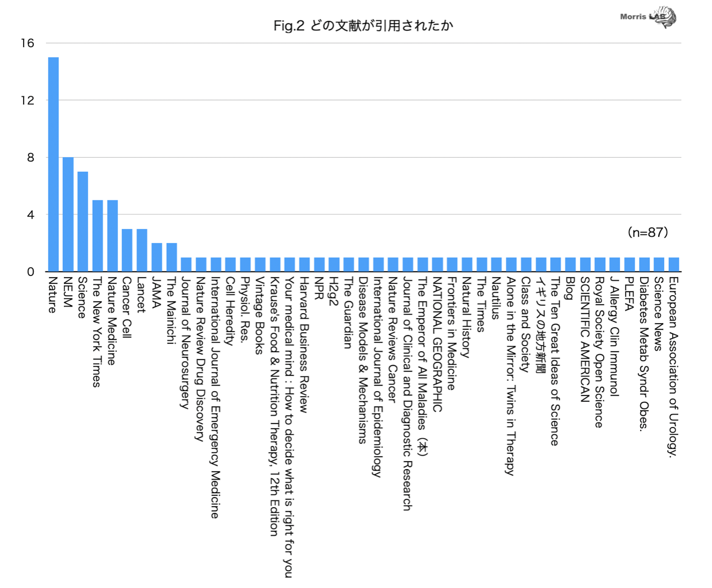Click 'Class and Society' axis label
Image resolution: width=712 pixels, height=588 pixels.
(x=524, y=324)
